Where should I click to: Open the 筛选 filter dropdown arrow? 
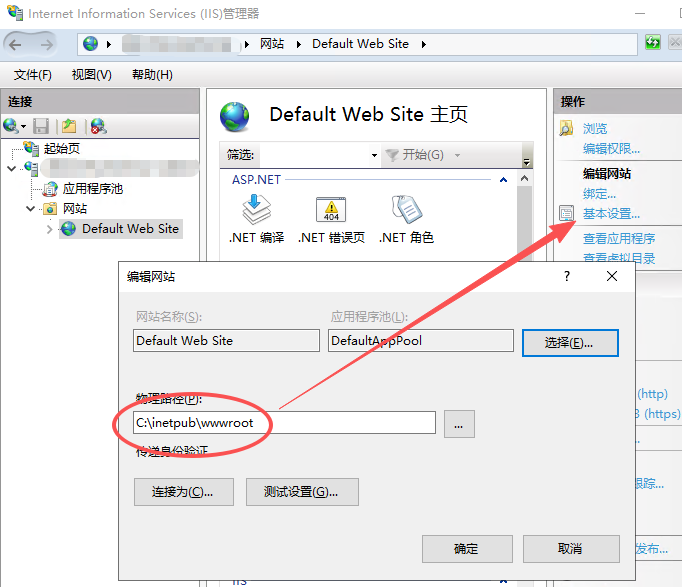(x=374, y=155)
